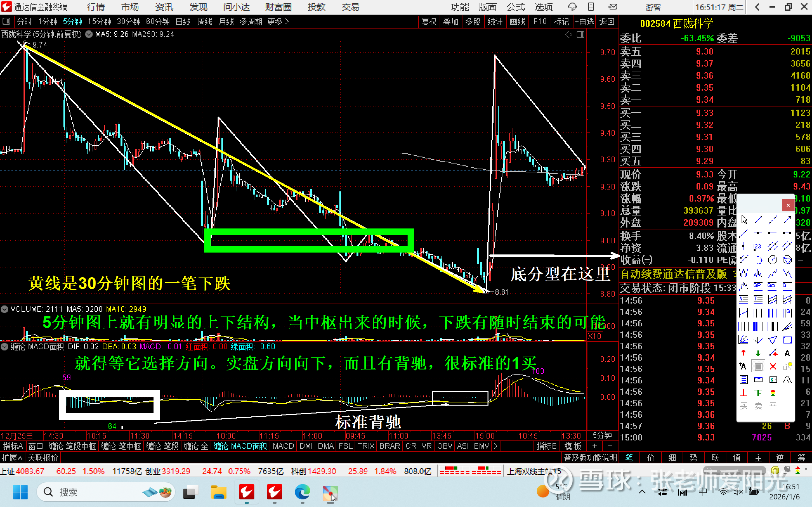
Task: Toggle 复权 price adjustment in toolbar
Action: click(429, 22)
